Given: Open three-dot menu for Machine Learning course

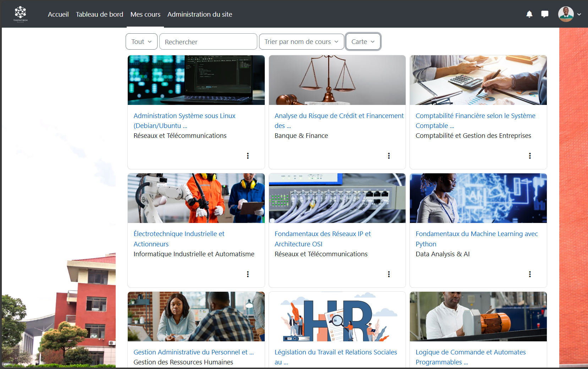Looking at the screenshot, I should pyautogui.click(x=530, y=274).
